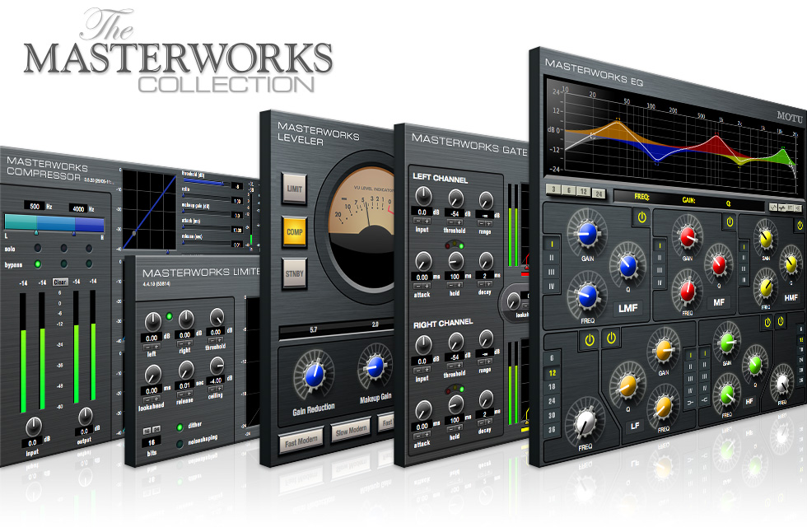The width and height of the screenshot is (807, 532).
Task: Click the green HF Q knob
Action: click(x=754, y=365)
